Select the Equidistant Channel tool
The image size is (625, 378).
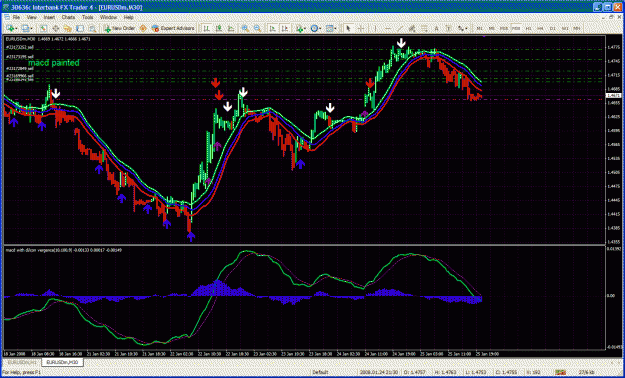(x=412, y=28)
